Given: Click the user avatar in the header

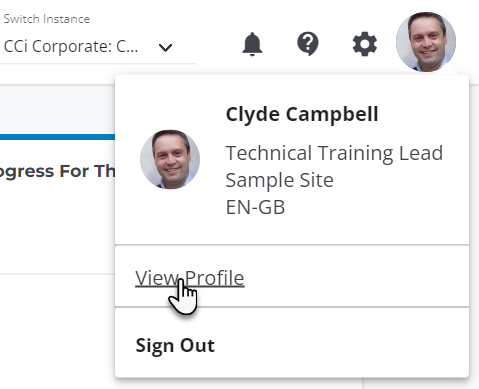Looking at the screenshot, I should pyautogui.click(x=426, y=42).
